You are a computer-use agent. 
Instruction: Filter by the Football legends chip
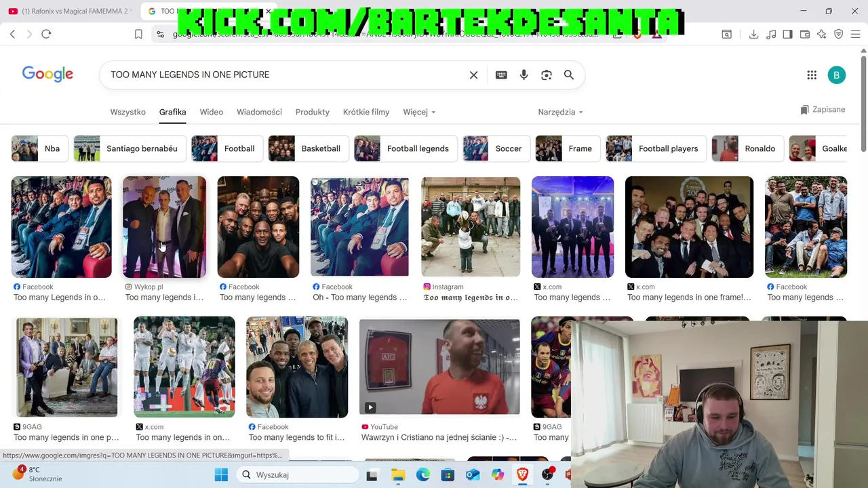[406, 148]
